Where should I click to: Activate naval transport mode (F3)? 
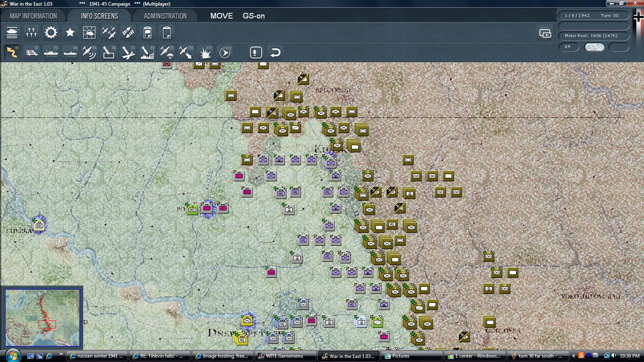[50, 51]
